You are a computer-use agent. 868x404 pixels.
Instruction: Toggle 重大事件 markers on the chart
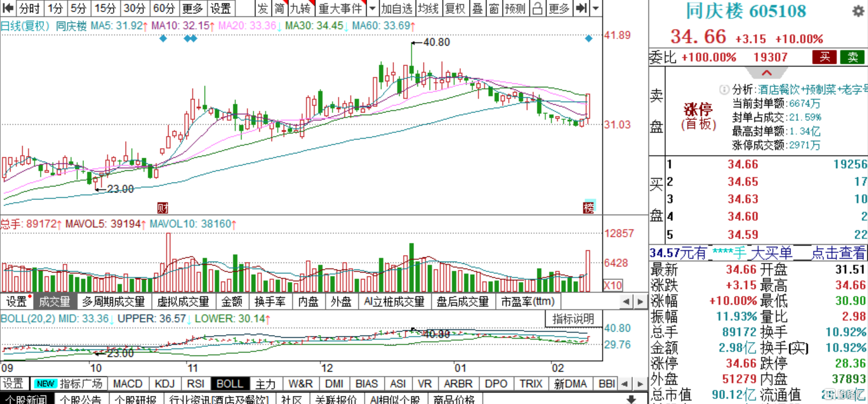(x=340, y=8)
